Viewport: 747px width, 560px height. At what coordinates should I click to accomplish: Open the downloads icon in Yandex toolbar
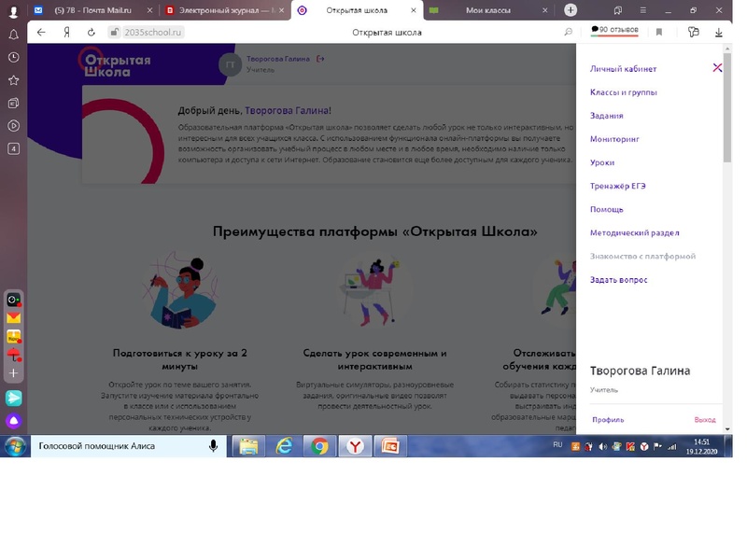(719, 32)
